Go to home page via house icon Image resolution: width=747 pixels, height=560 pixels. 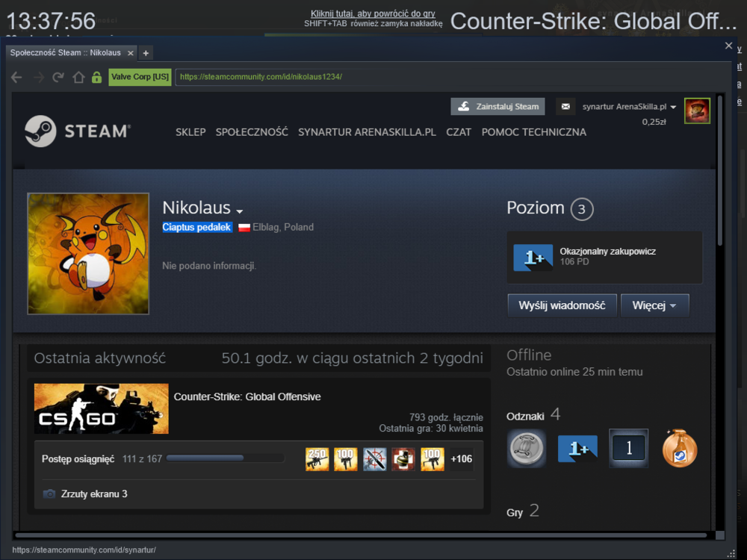pos(78,77)
